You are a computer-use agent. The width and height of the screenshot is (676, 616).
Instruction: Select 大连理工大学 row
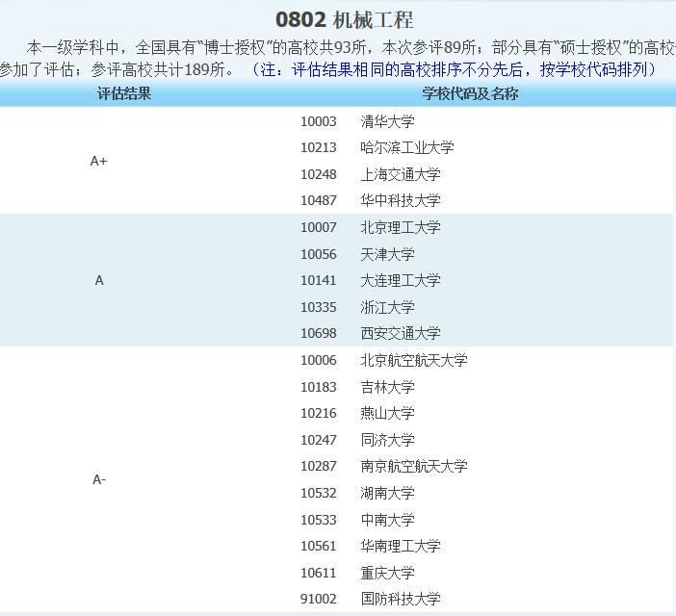401,280
